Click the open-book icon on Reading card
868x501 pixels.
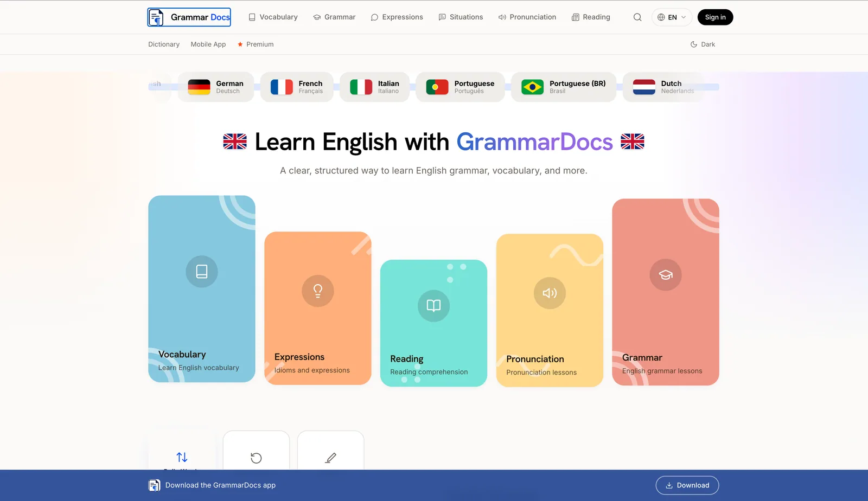(433, 306)
